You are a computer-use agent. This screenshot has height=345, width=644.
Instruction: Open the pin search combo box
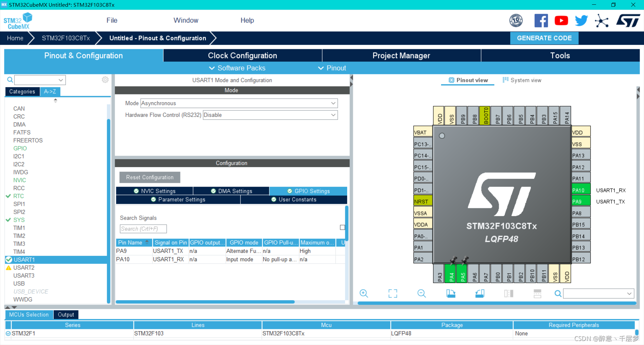tap(598, 294)
